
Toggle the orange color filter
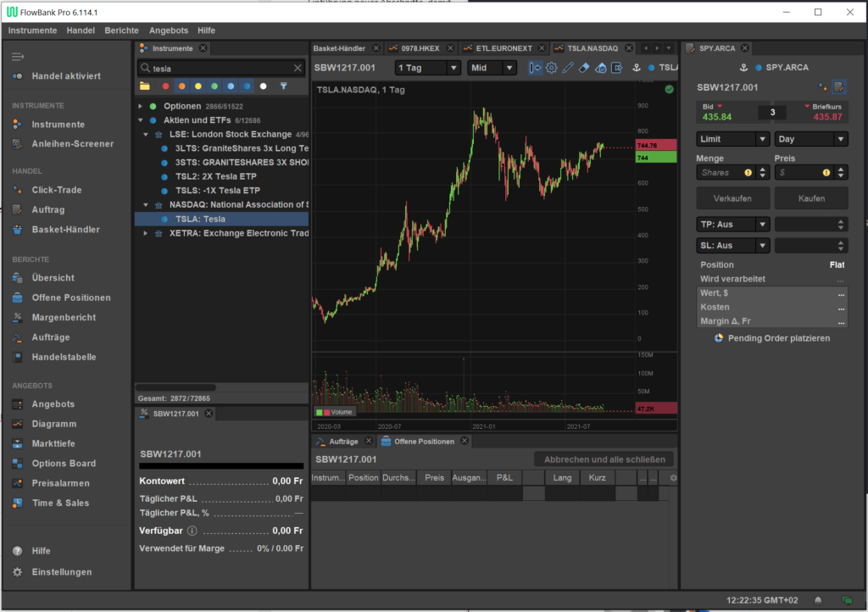tap(181, 86)
